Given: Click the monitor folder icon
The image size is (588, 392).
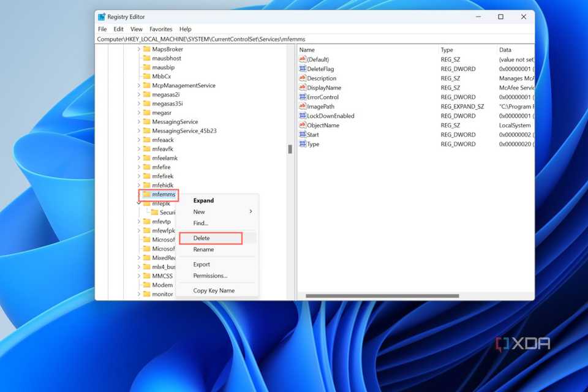Looking at the screenshot, I should coord(146,294).
